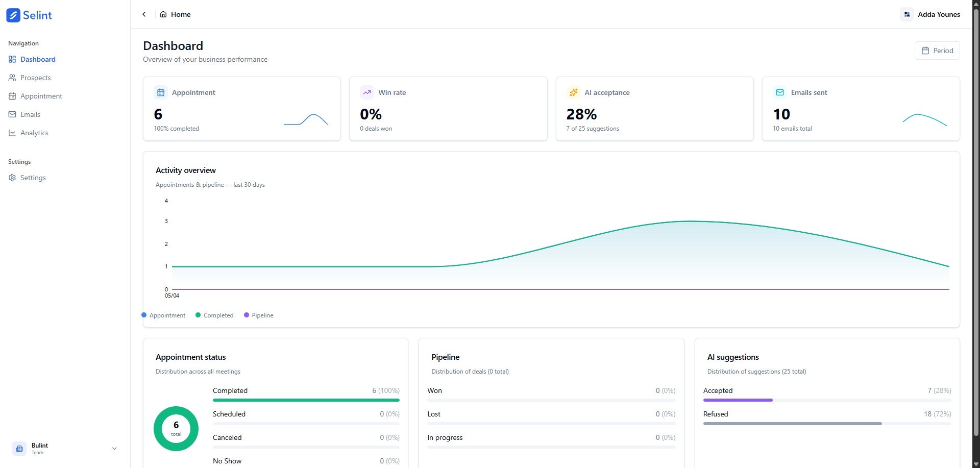The width and height of the screenshot is (980, 468).
Task: Click the '10 emails total' text
Action: (x=793, y=129)
